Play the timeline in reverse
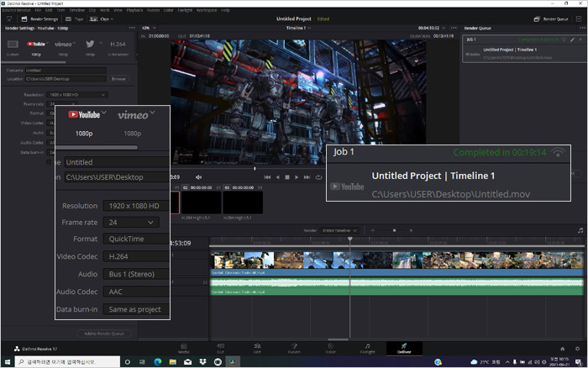Image resolution: width=588 pixels, height=368 pixels. coord(277,177)
